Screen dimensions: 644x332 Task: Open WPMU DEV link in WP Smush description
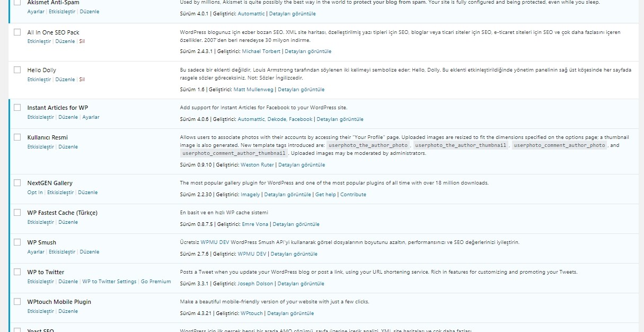(x=215, y=242)
